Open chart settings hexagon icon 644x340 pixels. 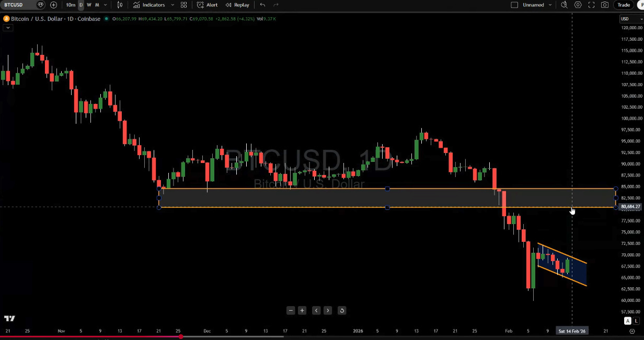tap(578, 5)
